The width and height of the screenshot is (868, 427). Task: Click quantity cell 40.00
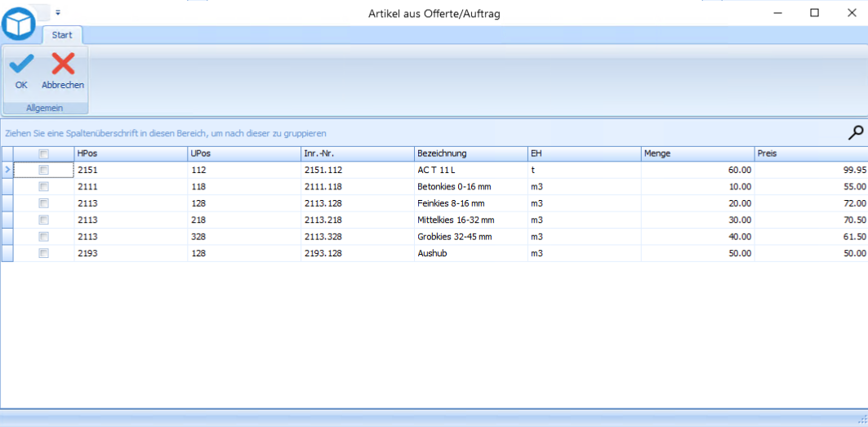pyautogui.click(x=698, y=237)
